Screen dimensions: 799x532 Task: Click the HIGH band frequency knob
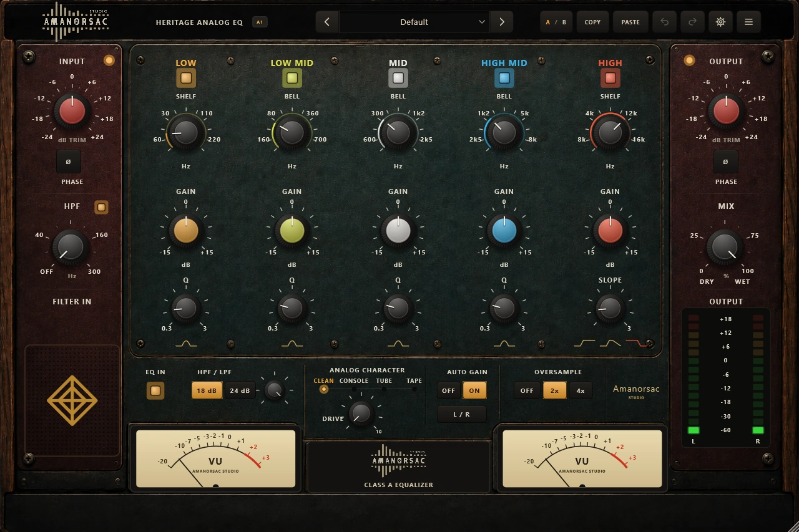[x=610, y=132]
